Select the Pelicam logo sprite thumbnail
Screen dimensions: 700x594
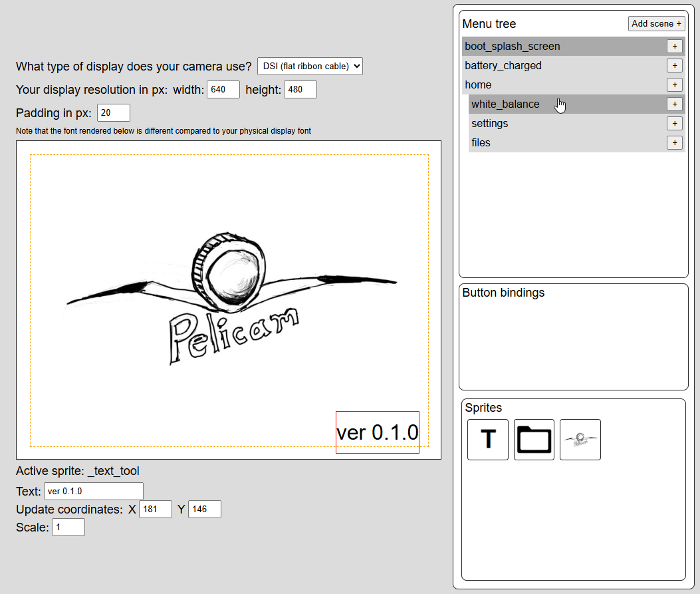click(580, 440)
